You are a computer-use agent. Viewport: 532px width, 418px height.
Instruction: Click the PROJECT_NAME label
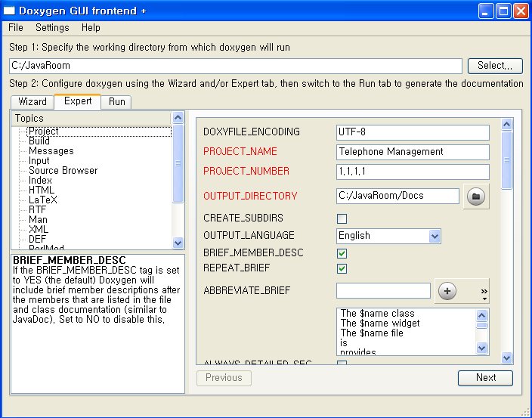pyautogui.click(x=240, y=152)
